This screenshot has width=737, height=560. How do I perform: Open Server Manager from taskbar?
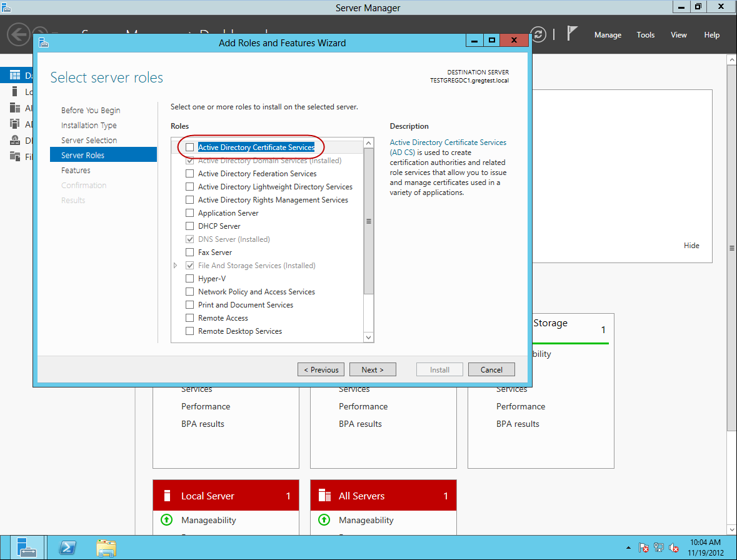pos(26,547)
